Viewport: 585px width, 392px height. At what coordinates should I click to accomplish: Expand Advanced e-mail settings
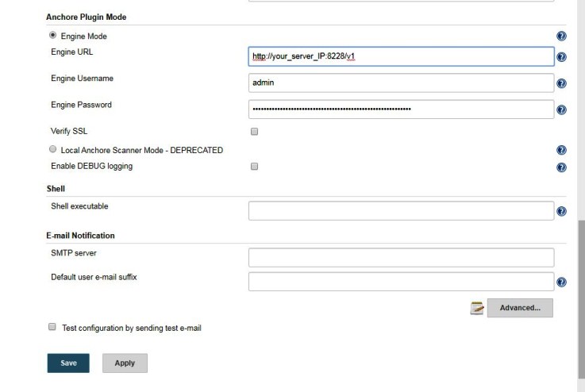(x=520, y=308)
